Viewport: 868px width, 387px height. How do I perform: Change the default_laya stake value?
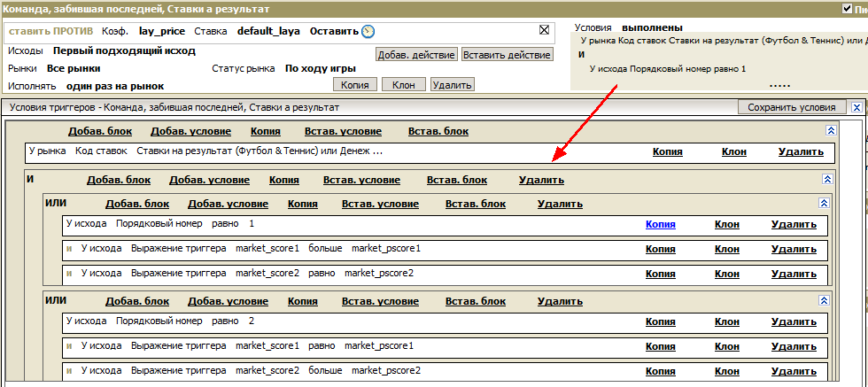[268, 32]
